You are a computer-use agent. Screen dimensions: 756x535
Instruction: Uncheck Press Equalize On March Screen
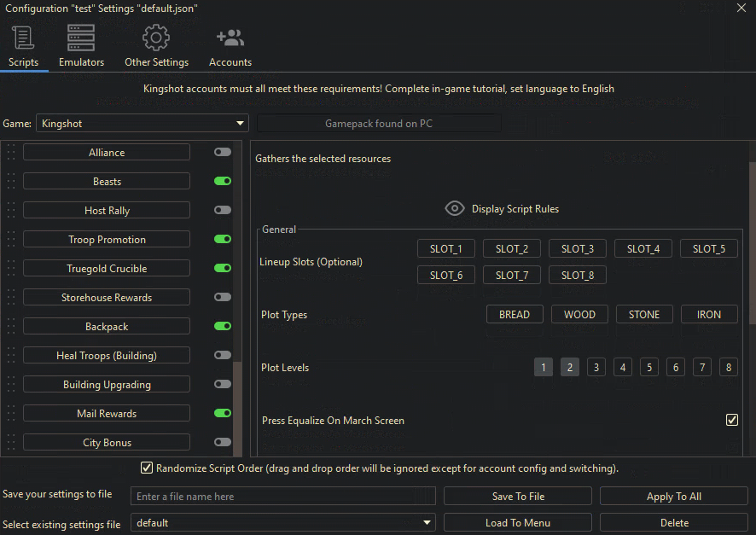pyautogui.click(x=731, y=420)
